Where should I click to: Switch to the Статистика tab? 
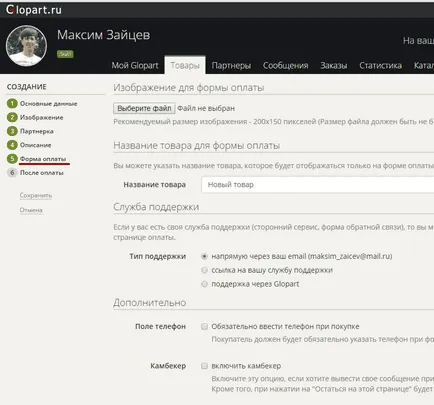(x=380, y=65)
